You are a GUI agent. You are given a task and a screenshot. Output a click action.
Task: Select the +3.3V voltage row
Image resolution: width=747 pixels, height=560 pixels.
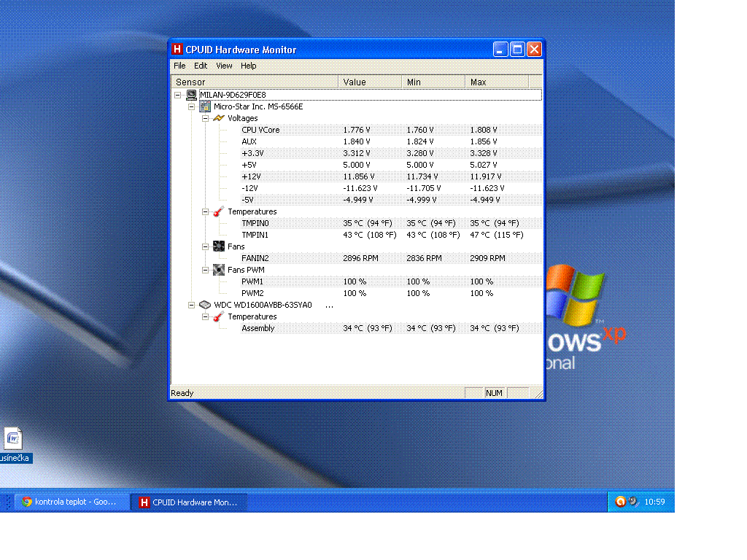pyautogui.click(x=391, y=153)
